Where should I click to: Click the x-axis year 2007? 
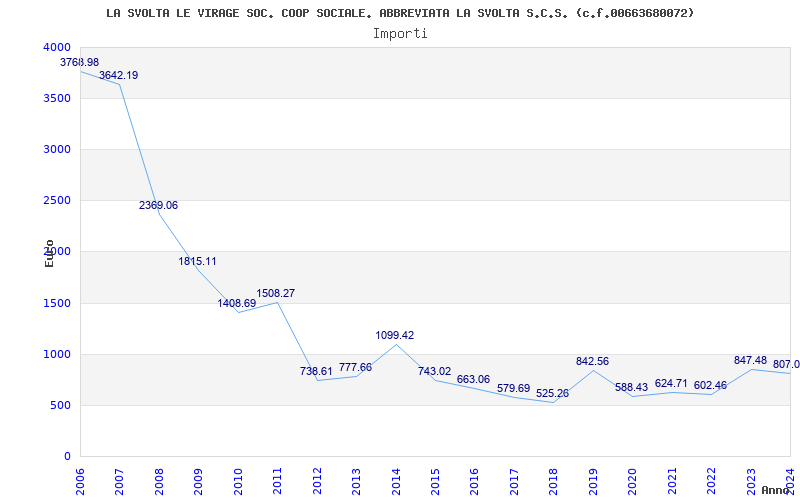[x=119, y=481]
